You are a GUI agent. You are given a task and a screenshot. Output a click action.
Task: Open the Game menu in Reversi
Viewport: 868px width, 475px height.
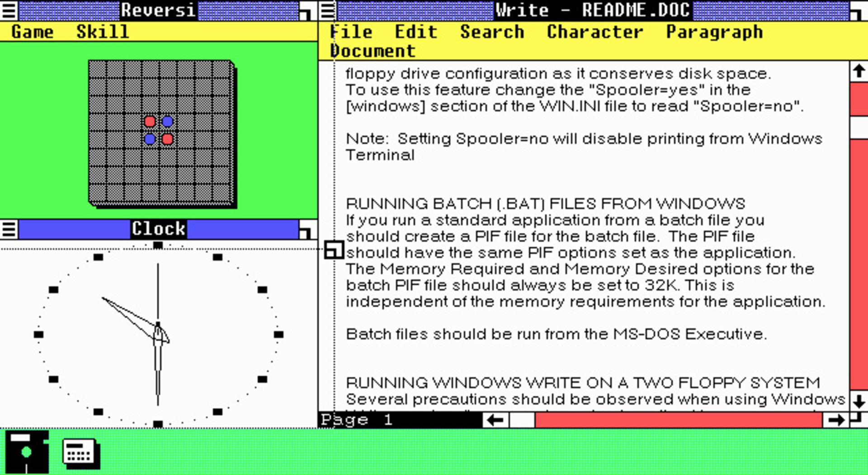pos(33,32)
